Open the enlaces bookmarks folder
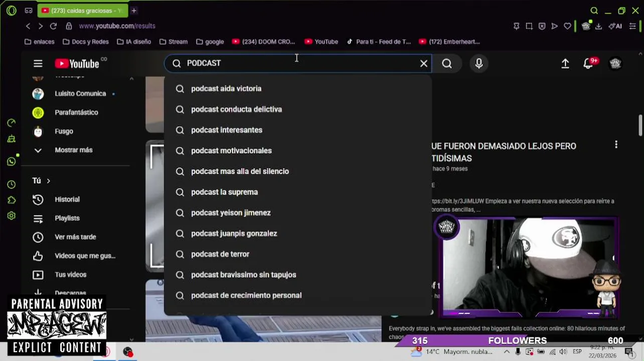This screenshot has height=361, width=644. pyautogui.click(x=39, y=42)
